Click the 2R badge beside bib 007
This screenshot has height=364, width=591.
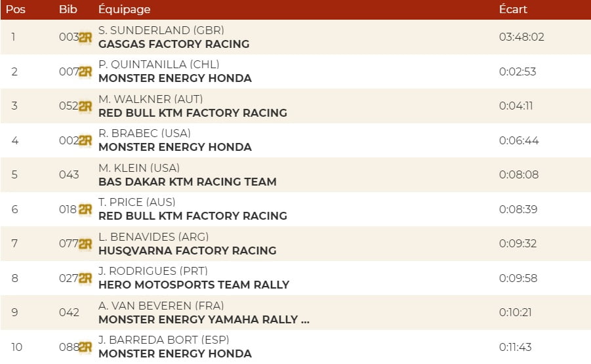click(x=85, y=71)
